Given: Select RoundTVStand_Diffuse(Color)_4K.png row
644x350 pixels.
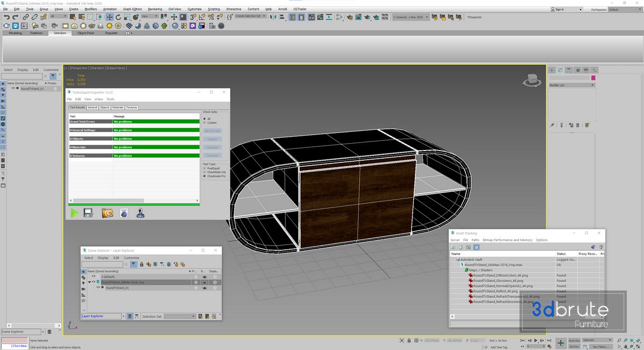Looking at the screenshot, I should click(x=500, y=275).
